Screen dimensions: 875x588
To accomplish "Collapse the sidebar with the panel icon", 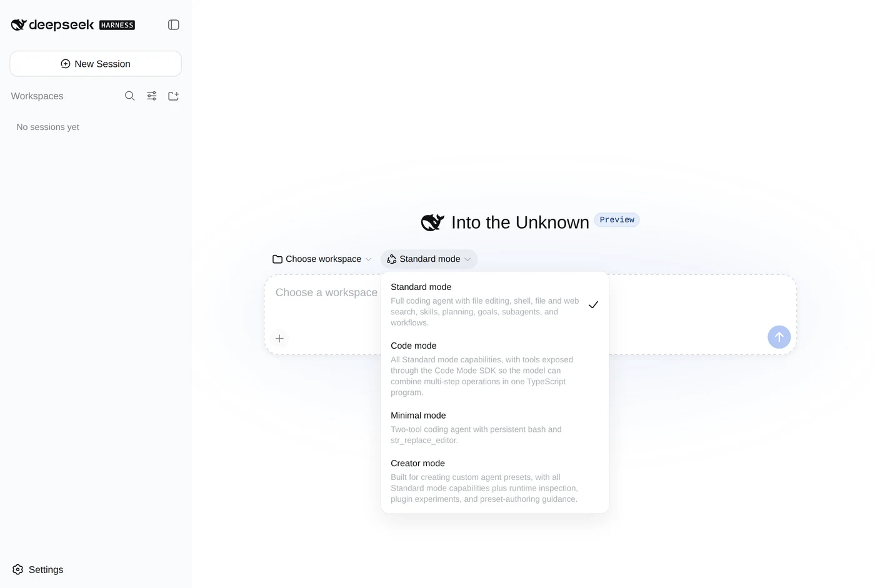I will point(174,25).
